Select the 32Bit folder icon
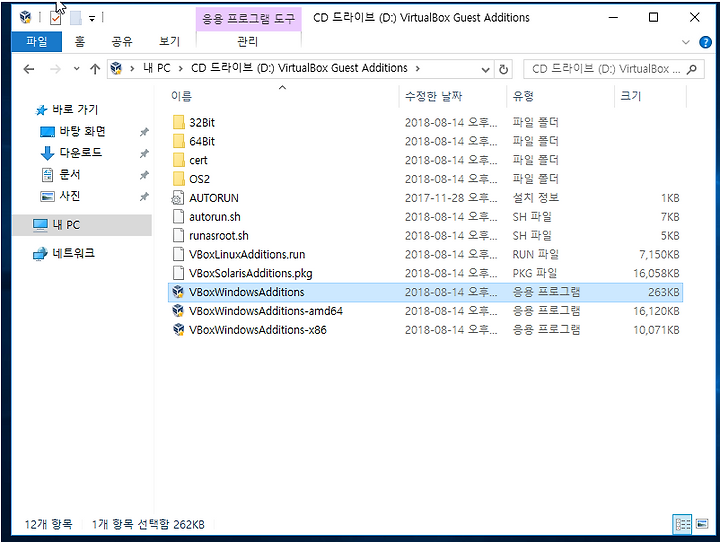Screen dimensions: 720x542 [179, 123]
